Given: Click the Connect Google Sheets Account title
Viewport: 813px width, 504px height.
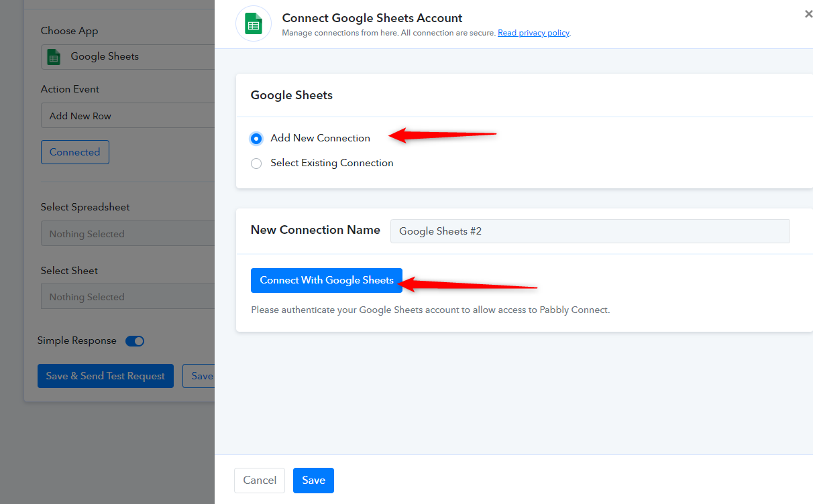Looking at the screenshot, I should coord(372,18).
